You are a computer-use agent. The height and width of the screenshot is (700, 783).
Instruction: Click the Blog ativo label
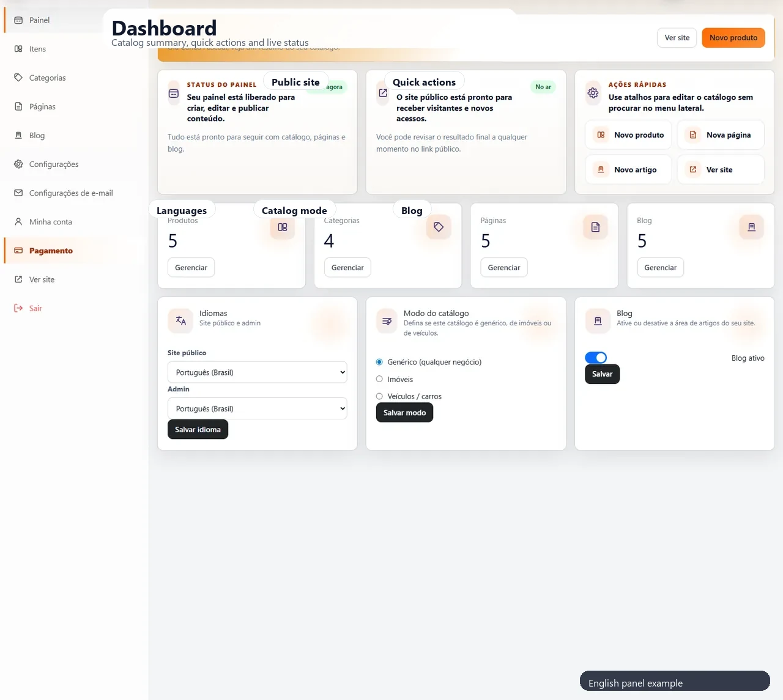click(x=748, y=358)
